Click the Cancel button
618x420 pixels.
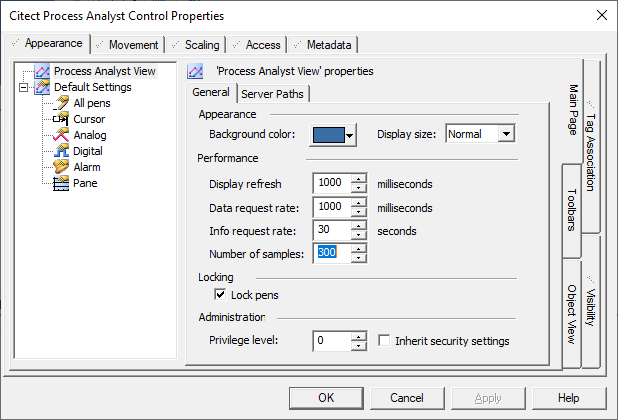tap(407, 398)
